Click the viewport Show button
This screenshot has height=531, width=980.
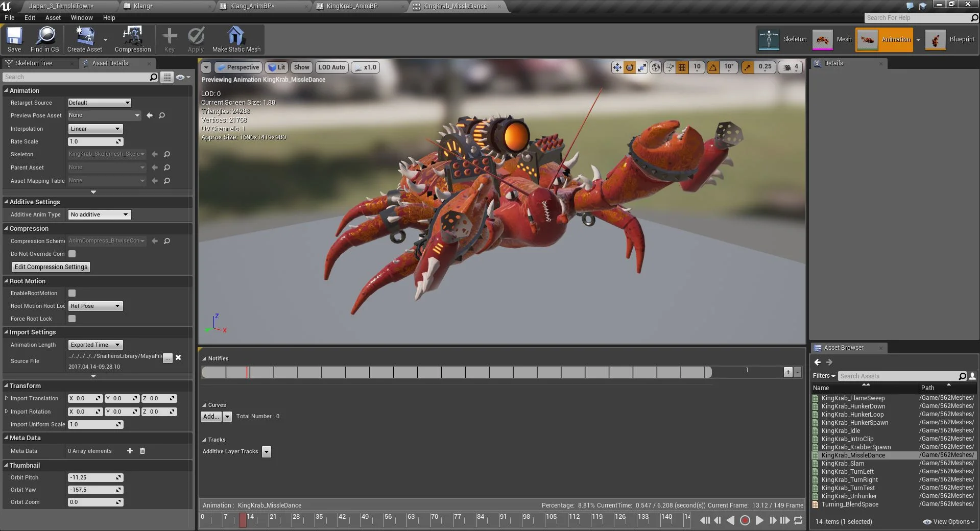302,67
